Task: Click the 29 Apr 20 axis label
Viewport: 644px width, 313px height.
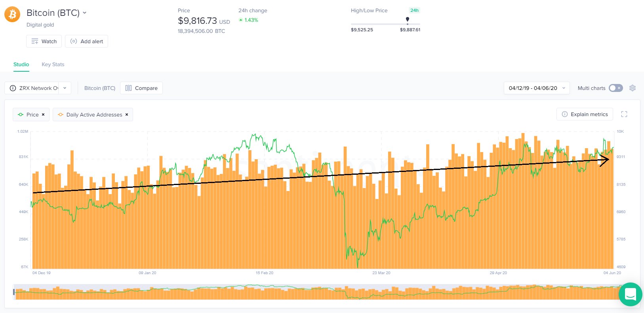Action: pyautogui.click(x=498, y=273)
